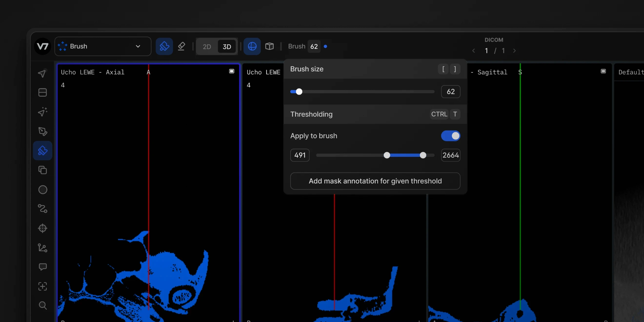Toggle Apply to brush off

[x=450, y=136]
